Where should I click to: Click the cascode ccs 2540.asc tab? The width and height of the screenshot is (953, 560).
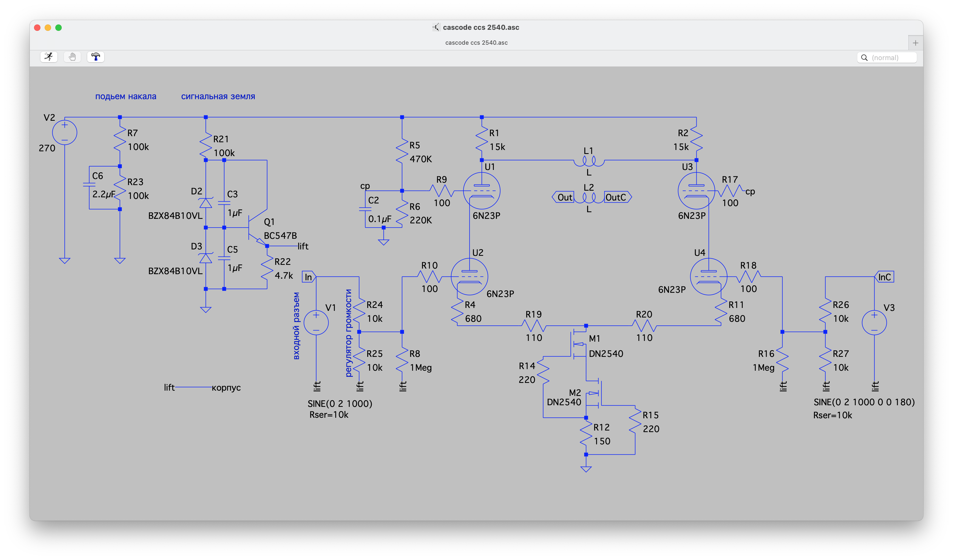coord(476,43)
